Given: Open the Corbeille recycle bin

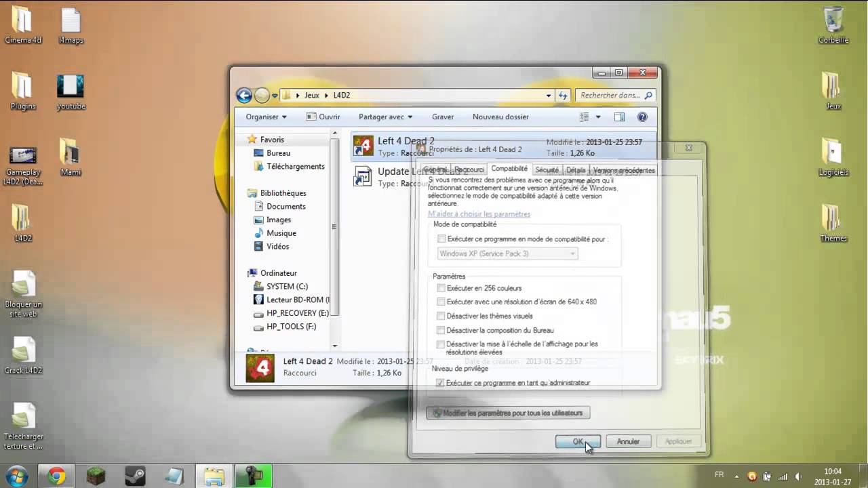Looking at the screenshot, I should pos(833,24).
